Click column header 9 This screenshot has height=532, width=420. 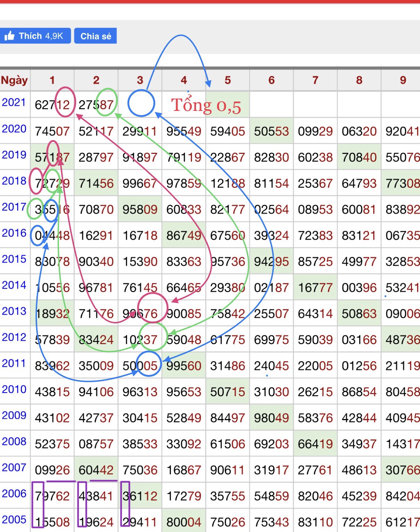(x=403, y=80)
